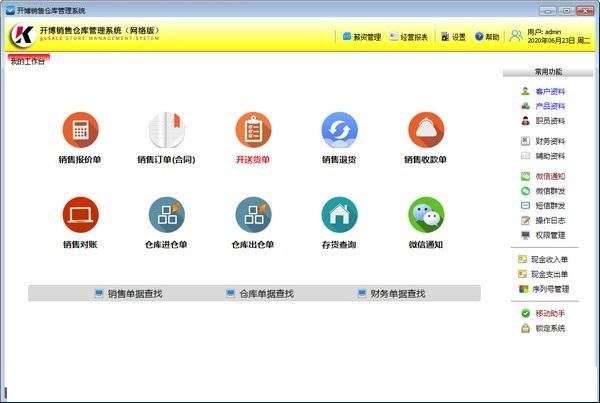
Task: Open the 仓库进仓单 icon
Action: 166,214
